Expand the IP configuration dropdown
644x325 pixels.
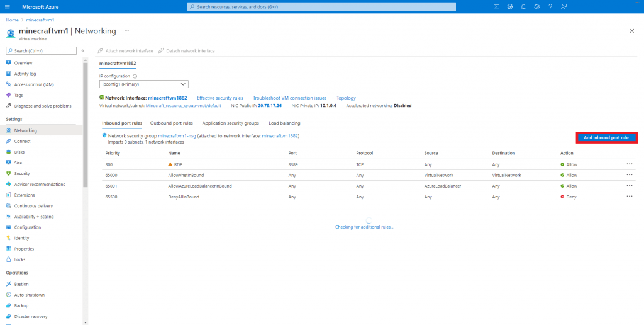click(x=144, y=84)
